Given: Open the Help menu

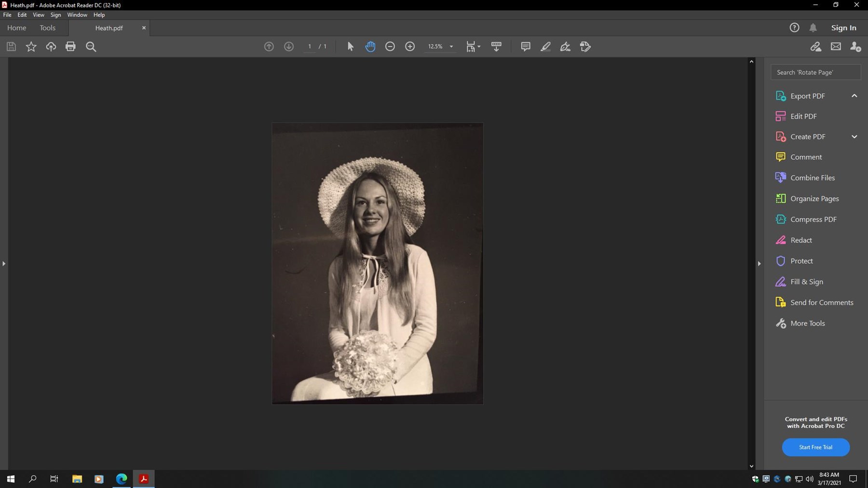Looking at the screenshot, I should point(99,15).
